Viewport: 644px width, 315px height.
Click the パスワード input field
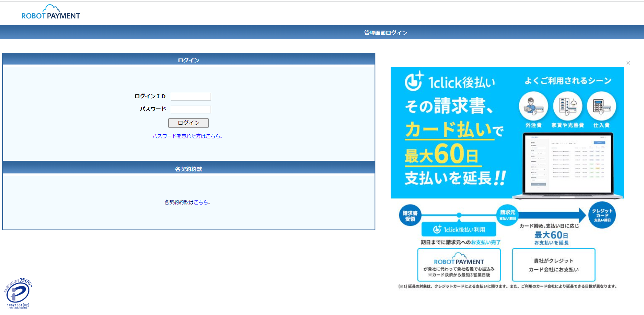click(191, 109)
